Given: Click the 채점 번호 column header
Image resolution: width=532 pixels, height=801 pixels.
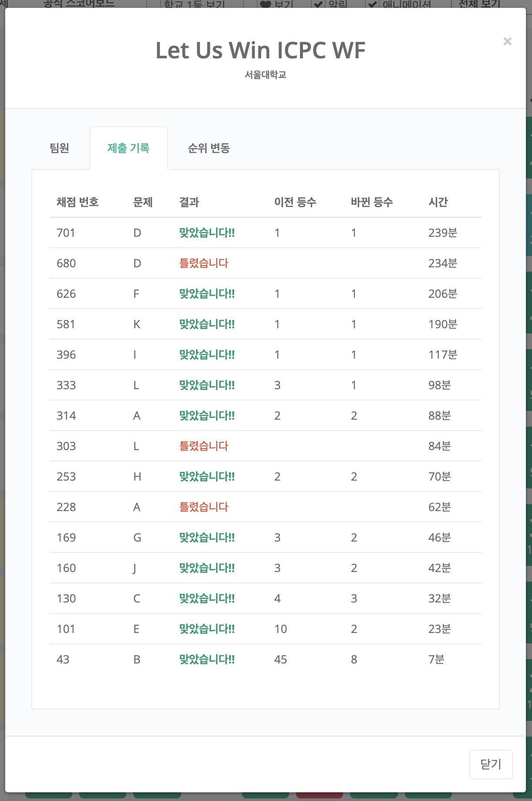Looking at the screenshot, I should (77, 202).
